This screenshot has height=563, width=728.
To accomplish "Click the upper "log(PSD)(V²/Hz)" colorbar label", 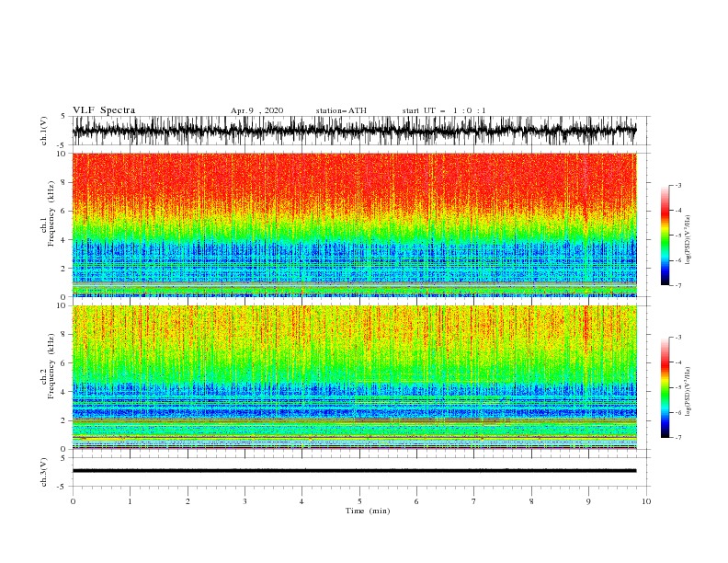I will [x=688, y=240].
